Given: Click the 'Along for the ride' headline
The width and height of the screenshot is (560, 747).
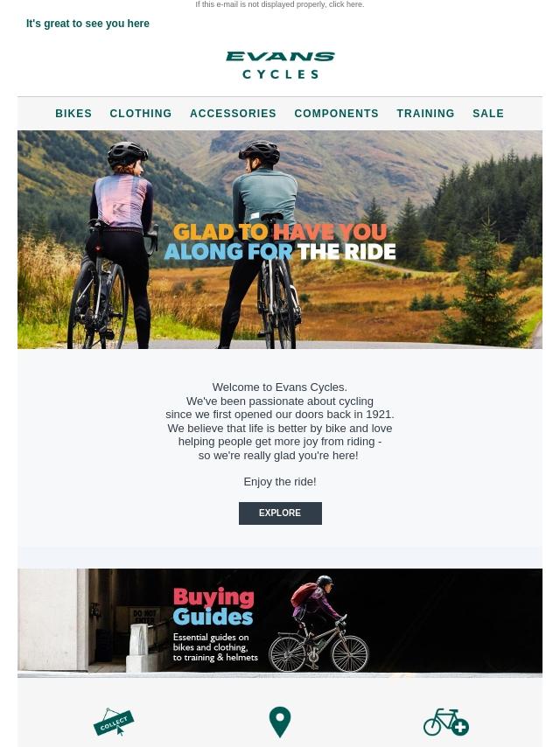Looking at the screenshot, I should [280, 252].
